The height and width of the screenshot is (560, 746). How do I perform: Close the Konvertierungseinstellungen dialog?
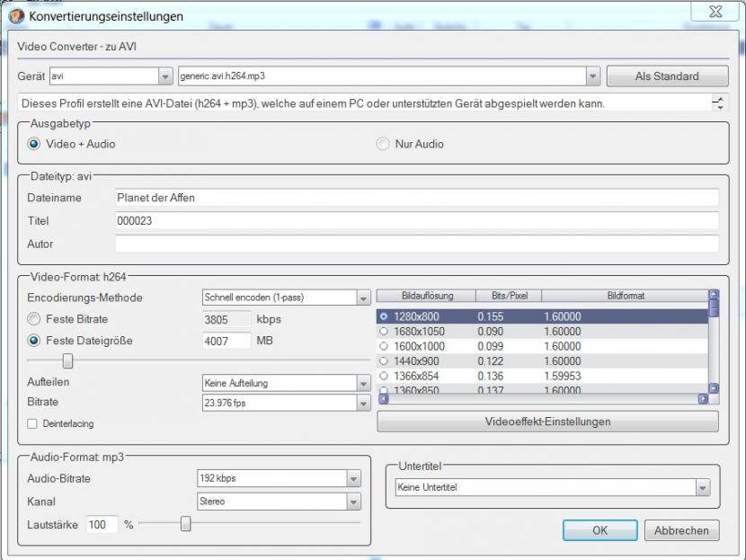click(x=716, y=12)
